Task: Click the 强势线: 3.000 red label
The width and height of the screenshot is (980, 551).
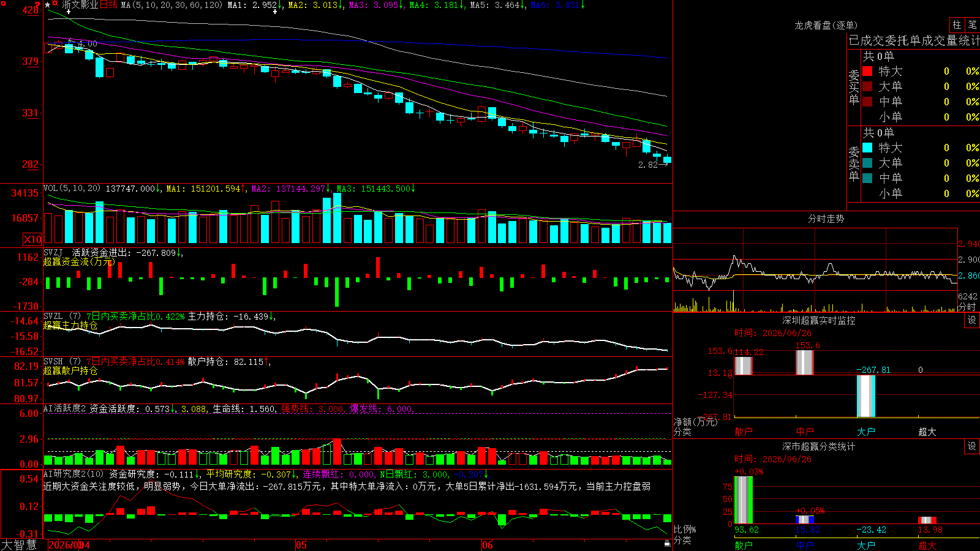Action: [x=312, y=409]
